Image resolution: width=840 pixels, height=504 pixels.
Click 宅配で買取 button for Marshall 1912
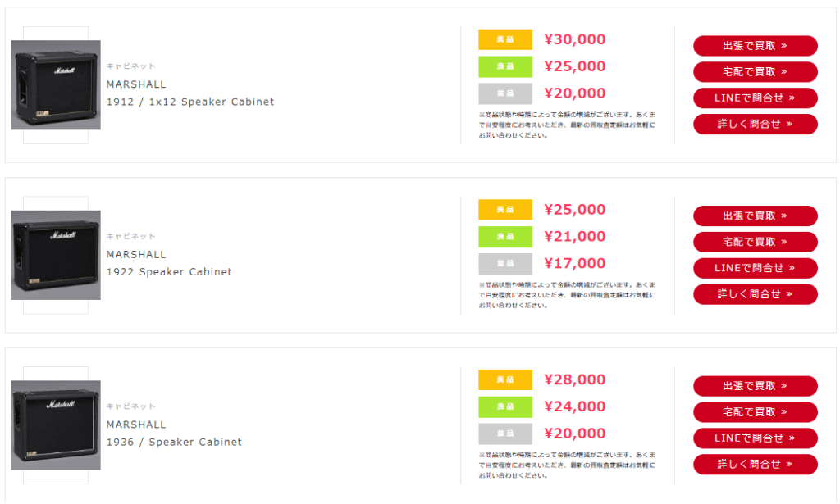[x=755, y=71]
